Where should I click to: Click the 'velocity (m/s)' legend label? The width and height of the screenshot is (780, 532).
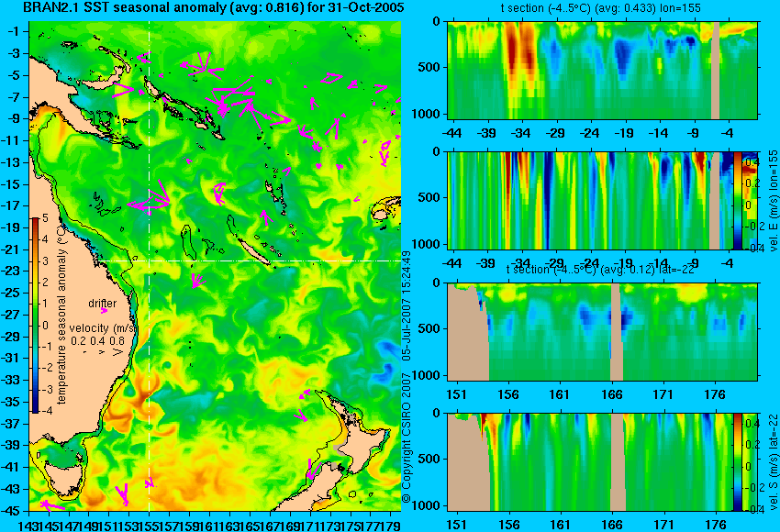click(103, 328)
